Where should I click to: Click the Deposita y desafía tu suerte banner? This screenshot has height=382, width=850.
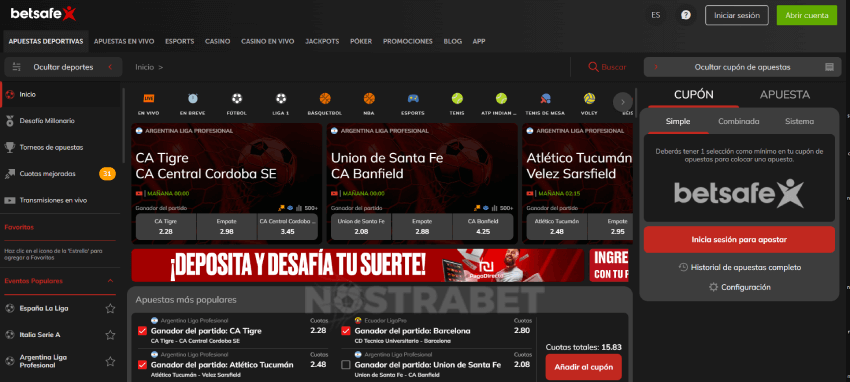[x=357, y=266]
